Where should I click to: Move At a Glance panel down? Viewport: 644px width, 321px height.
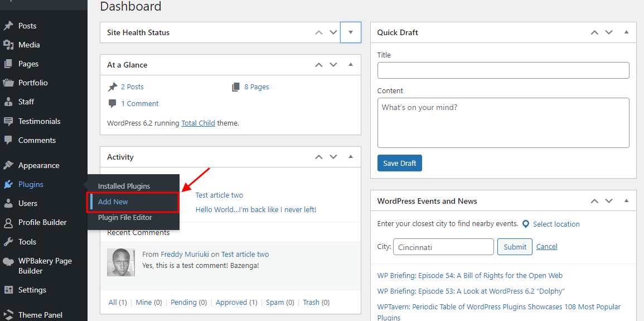[333, 65]
